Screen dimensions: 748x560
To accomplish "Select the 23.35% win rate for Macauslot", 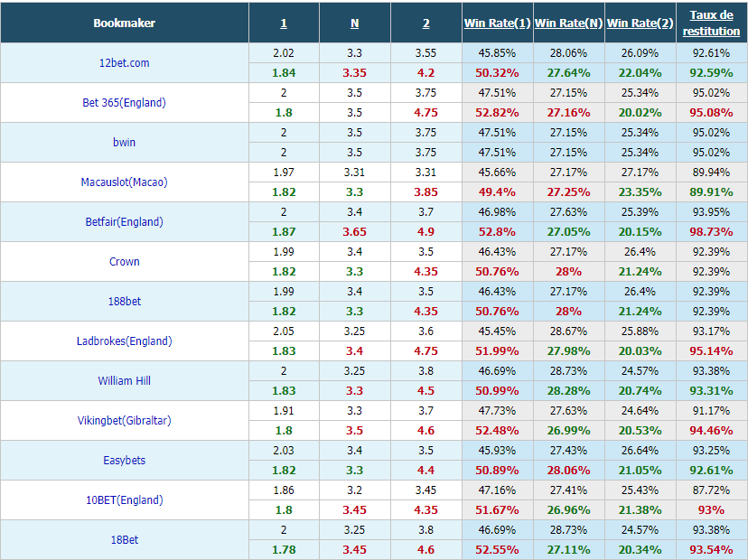I will coord(640,192).
